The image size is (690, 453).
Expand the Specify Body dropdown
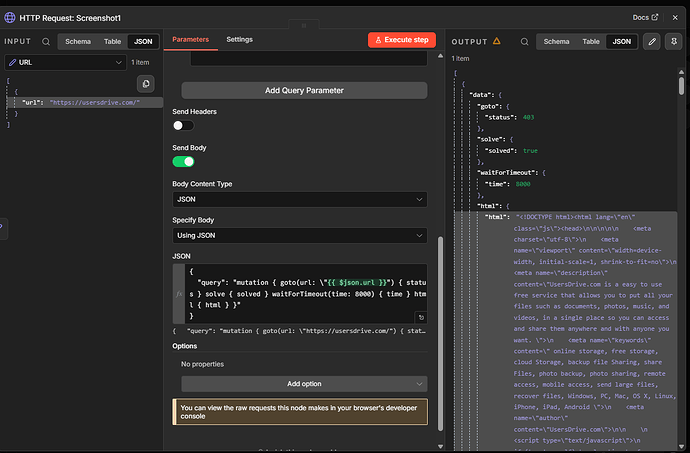[x=300, y=235]
